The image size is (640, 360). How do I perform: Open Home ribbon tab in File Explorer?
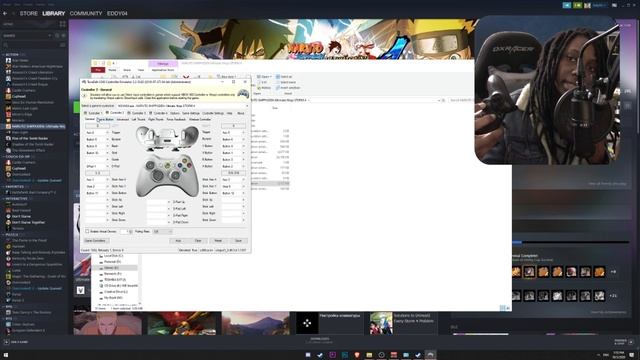tap(112, 70)
